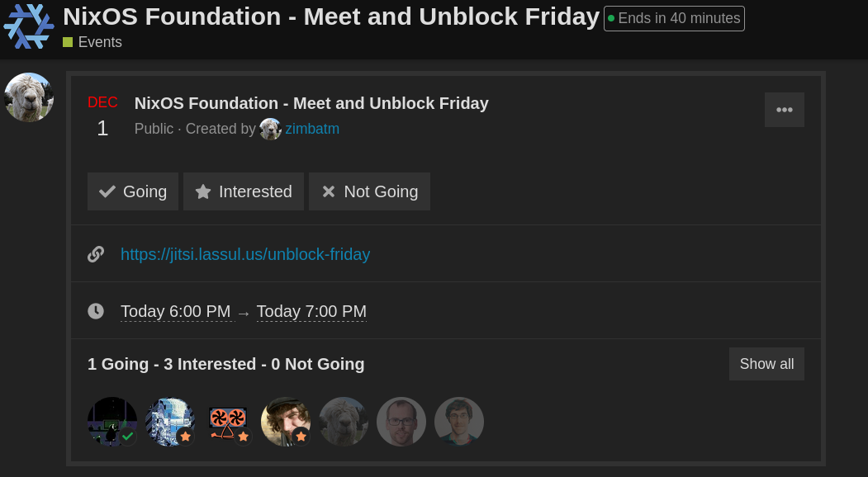The height and width of the screenshot is (477, 868).
Task: Open the event ellipsis options menu
Action: pos(785,110)
